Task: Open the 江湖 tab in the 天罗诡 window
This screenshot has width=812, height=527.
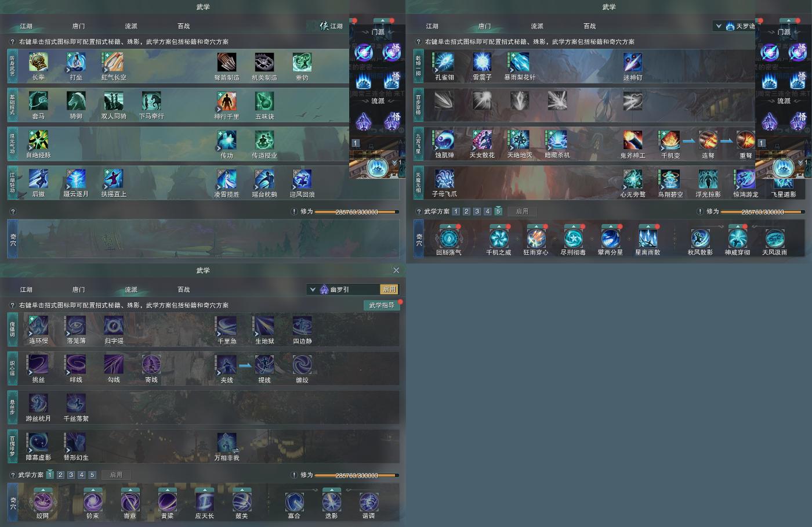Action: (432, 26)
